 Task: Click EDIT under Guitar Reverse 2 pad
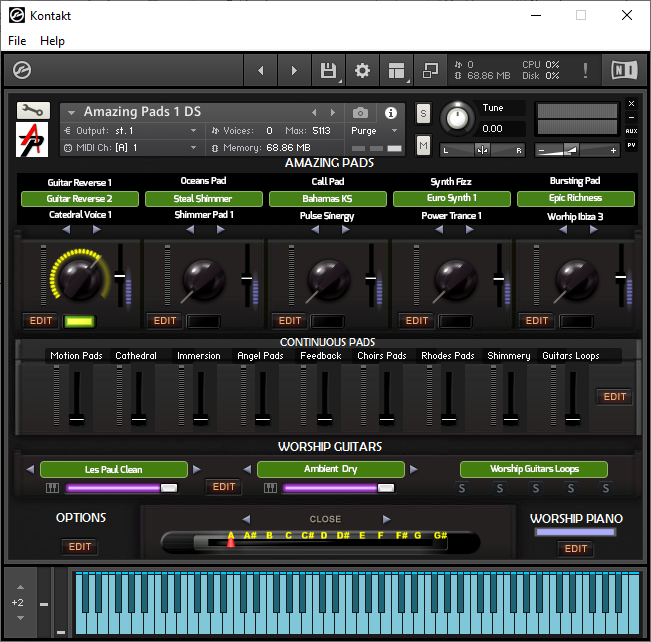pyautogui.click(x=41, y=321)
